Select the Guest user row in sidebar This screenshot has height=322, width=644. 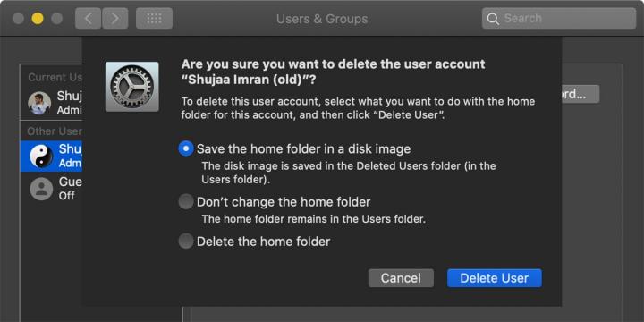[51, 189]
